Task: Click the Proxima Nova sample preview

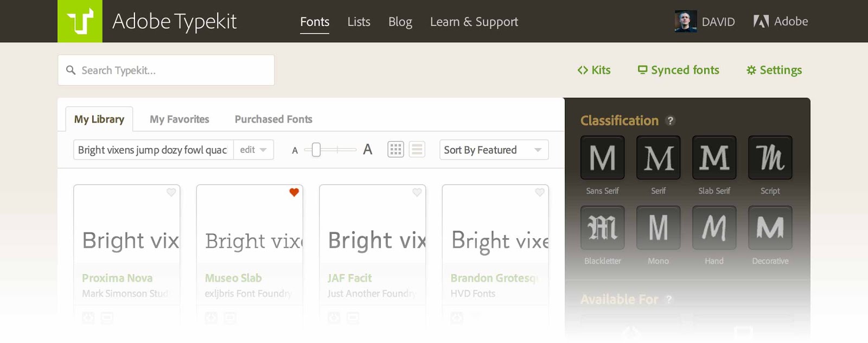Action: click(x=131, y=240)
